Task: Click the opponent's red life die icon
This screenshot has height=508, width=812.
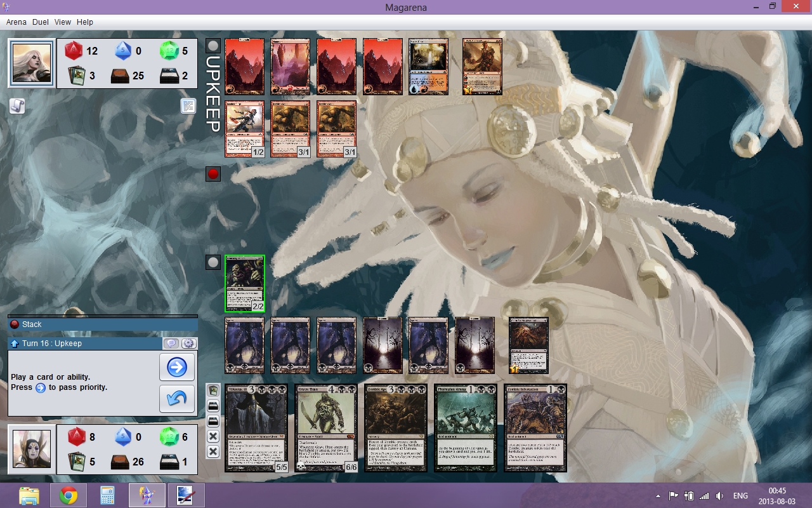Action: click(74, 51)
